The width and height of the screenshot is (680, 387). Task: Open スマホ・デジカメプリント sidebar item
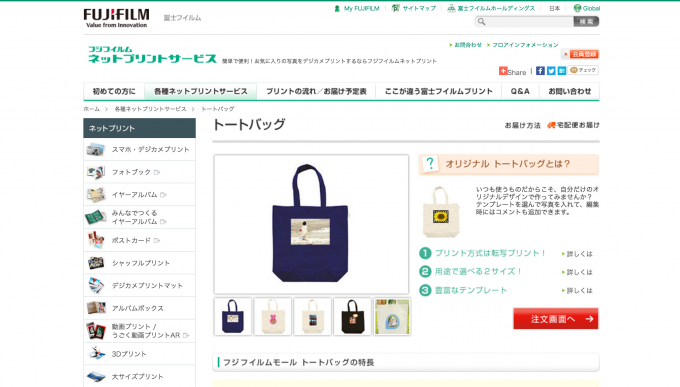[x=139, y=150]
